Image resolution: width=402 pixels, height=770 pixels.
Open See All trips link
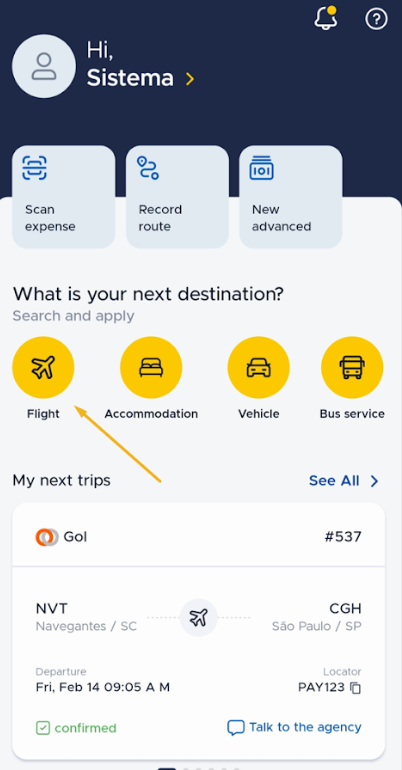click(334, 480)
